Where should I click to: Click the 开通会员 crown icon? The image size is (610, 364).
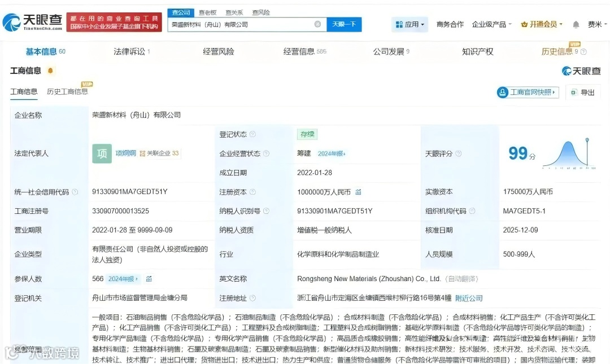pos(524,24)
